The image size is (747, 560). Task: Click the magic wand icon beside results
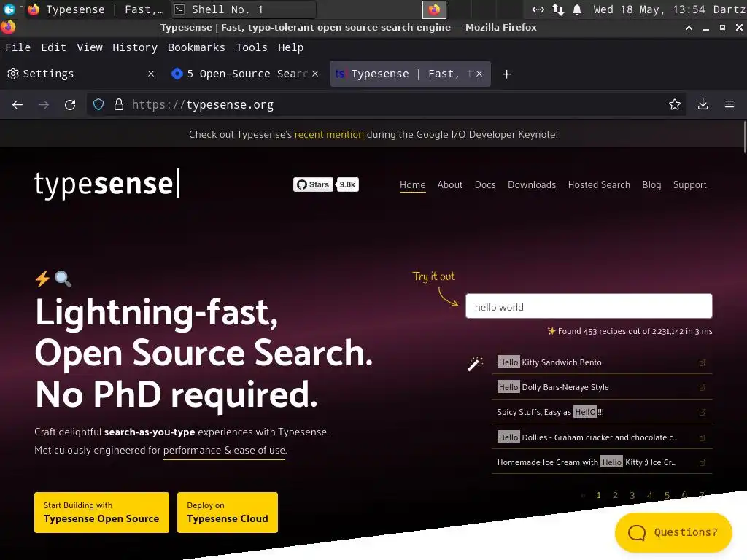tap(475, 364)
